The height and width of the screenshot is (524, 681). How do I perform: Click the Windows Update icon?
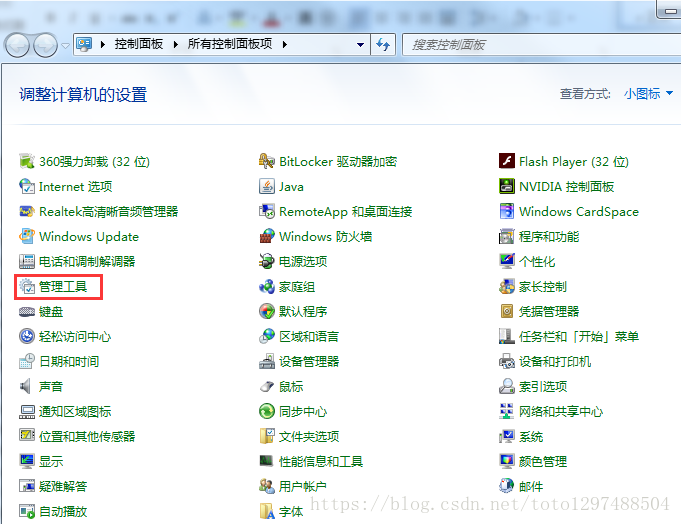click(26, 237)
